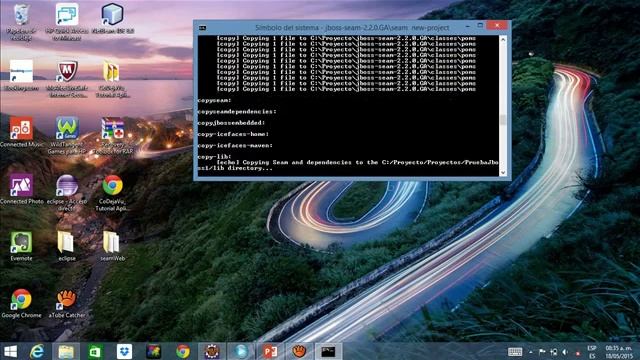Click the command prompt vertical scrollbar thumb
The width and height of the screenshot is (640, 360).
click(503, 120)
